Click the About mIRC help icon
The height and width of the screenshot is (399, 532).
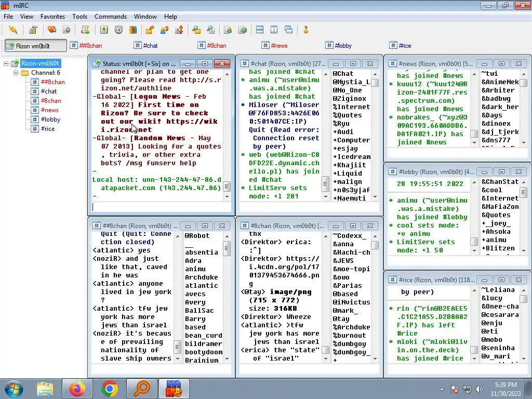click(305, 30)
